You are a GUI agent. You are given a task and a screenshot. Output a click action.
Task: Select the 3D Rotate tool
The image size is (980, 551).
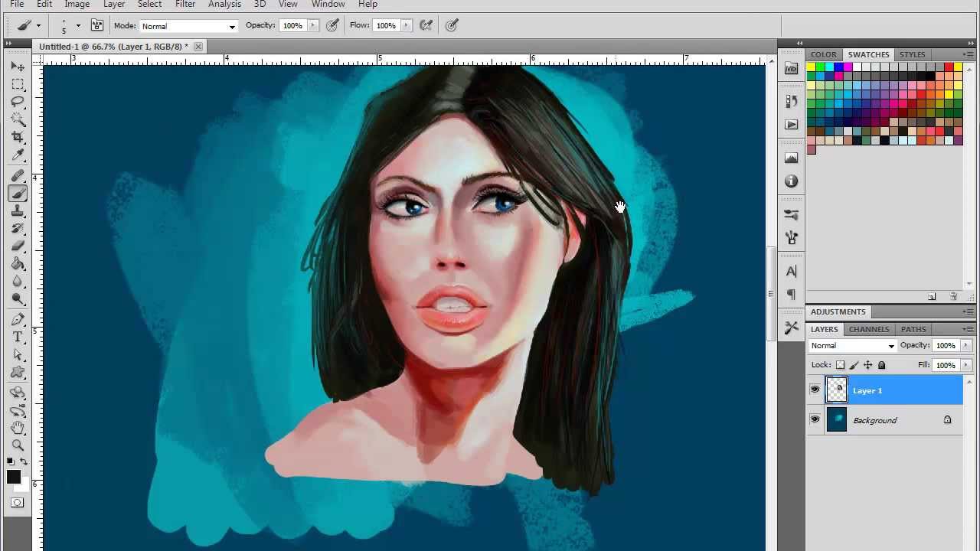point(18,393)
